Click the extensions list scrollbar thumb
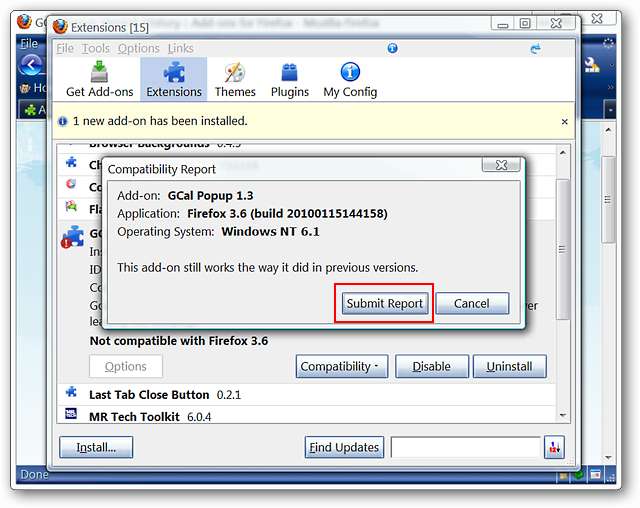This screenshot has height=508, width=640. (562, 249)
